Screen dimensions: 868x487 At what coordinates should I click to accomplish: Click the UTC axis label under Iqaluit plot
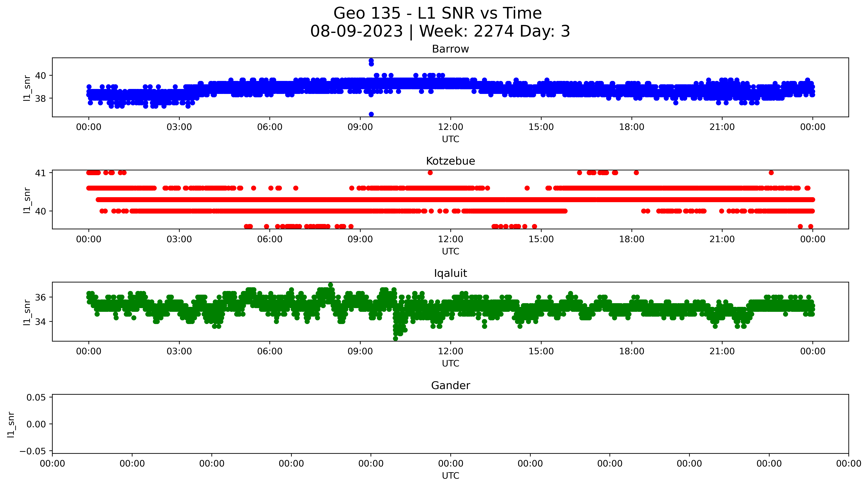tap(451, 364)
